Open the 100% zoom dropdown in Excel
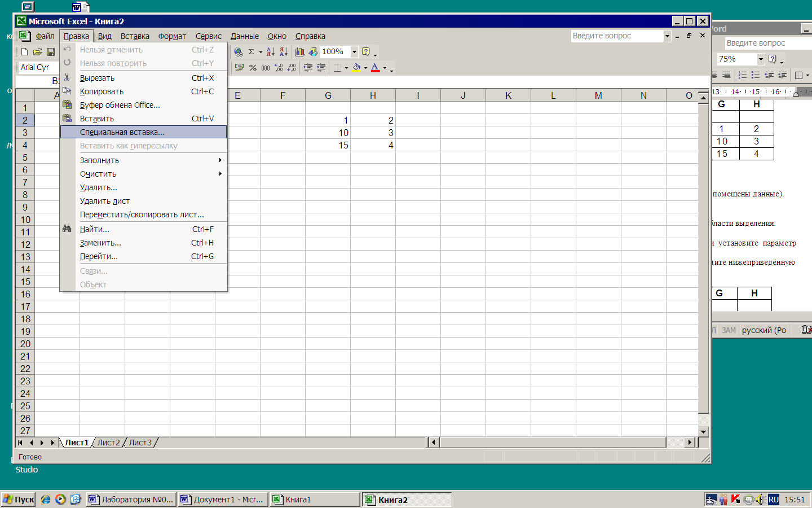Viewport: 812px width, 508px height. (354, 52)
